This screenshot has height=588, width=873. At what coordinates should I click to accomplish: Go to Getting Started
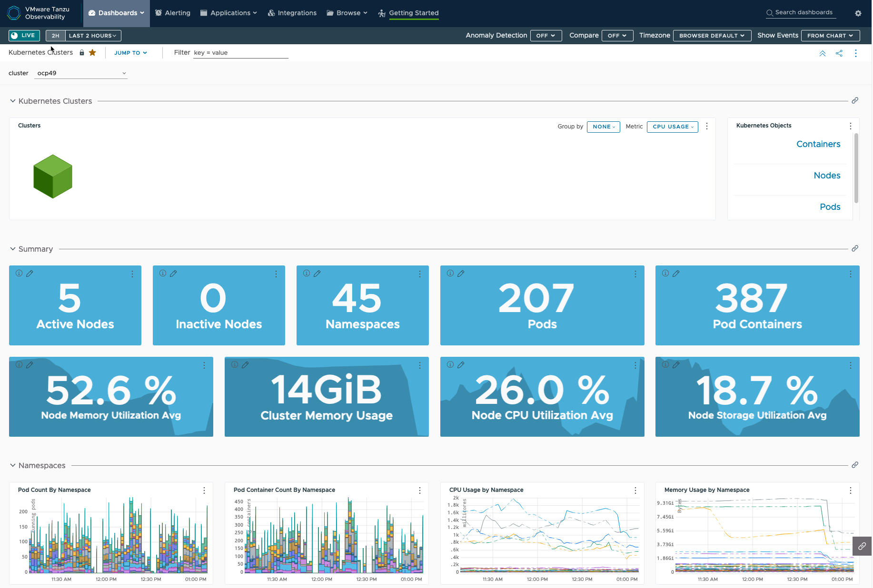(408, 13)
